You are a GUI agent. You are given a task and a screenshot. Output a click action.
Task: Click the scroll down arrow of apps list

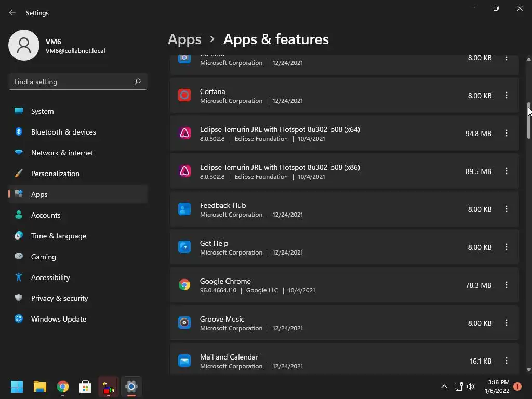point(528,370)
